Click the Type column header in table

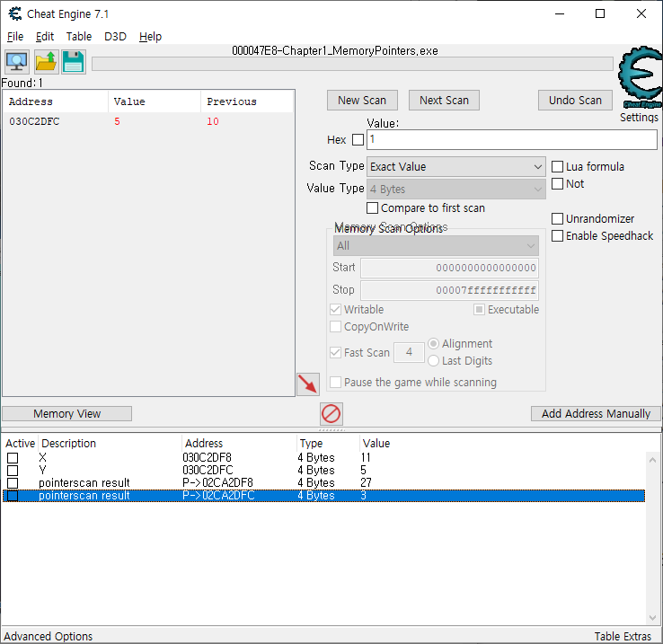coord(328,443)
